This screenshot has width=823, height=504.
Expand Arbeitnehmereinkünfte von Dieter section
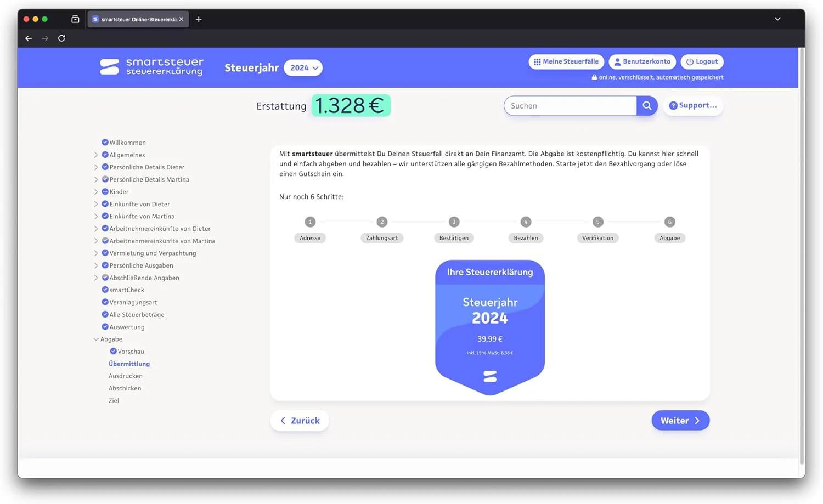point(96,228)
